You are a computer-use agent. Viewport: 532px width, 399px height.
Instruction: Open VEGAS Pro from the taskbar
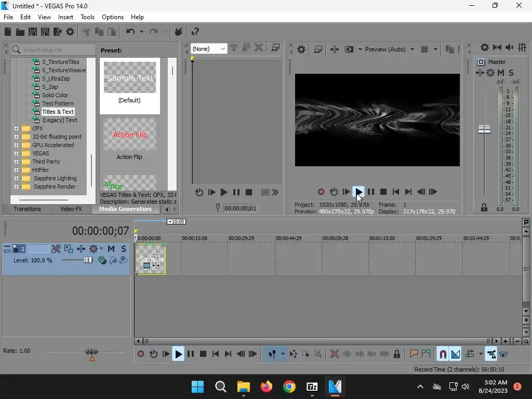pos(335,387)
